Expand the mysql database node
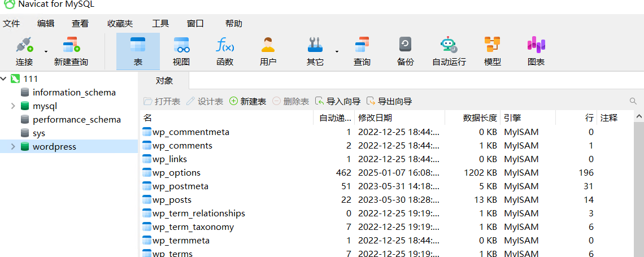This screenshot has width=644, height=257. click(x=13, y=106)
